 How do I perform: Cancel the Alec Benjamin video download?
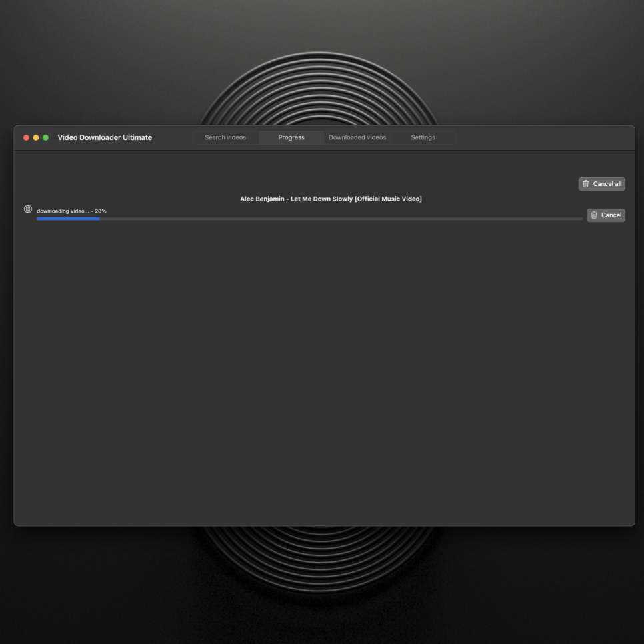pos(606,215)
